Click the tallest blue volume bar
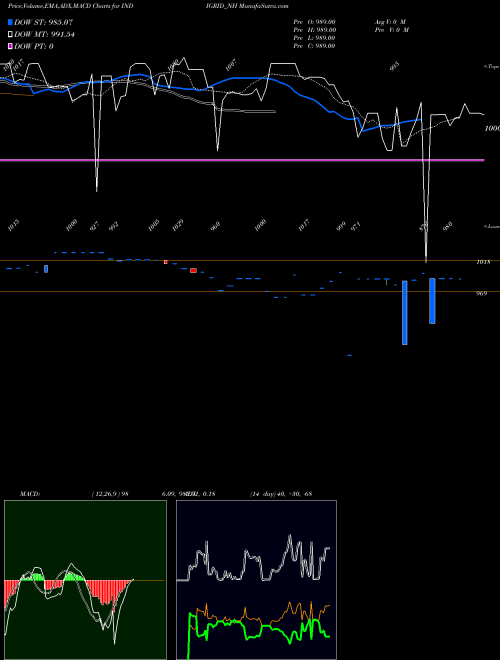500x660 pixels. 405,313
